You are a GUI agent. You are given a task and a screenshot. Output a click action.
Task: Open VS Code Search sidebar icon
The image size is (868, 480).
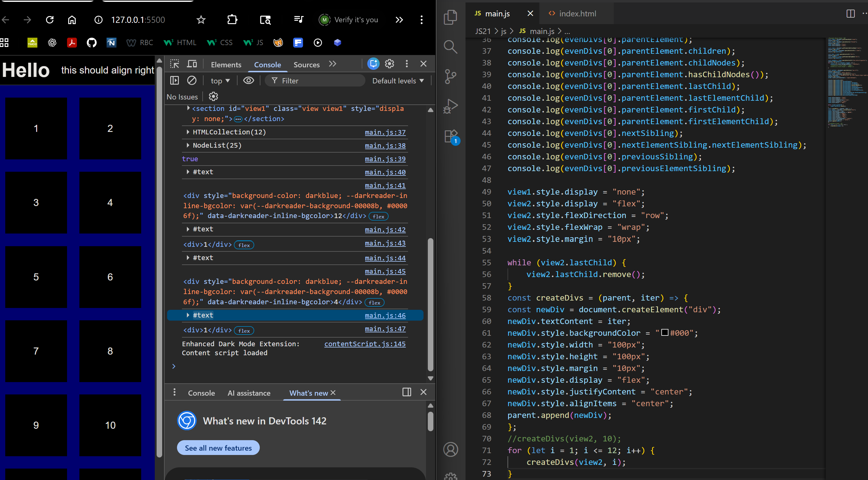[x=450, y=47]
